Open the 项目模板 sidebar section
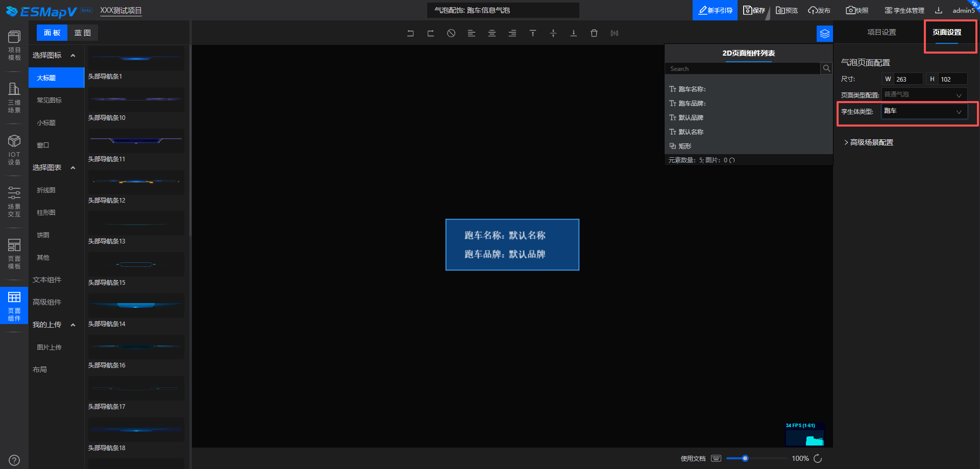Image resolution: width=980 pixels, height=469 pixels. (x=14, y=45)
